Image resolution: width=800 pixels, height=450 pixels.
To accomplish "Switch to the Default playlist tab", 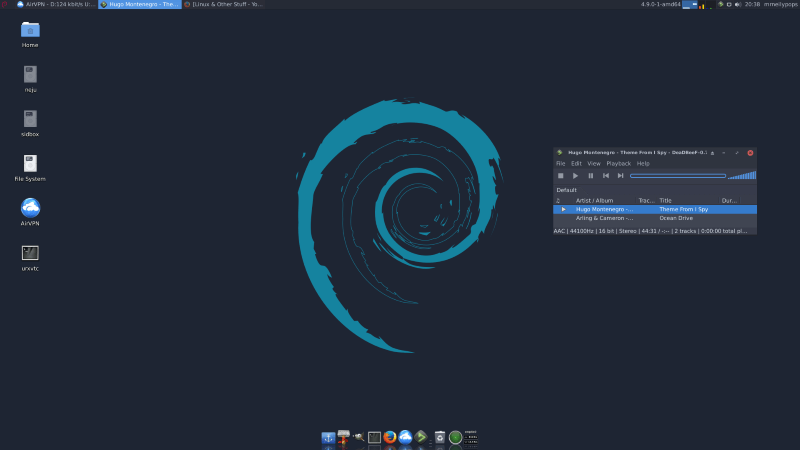I will pyautogui.click(x=567, y=189).
